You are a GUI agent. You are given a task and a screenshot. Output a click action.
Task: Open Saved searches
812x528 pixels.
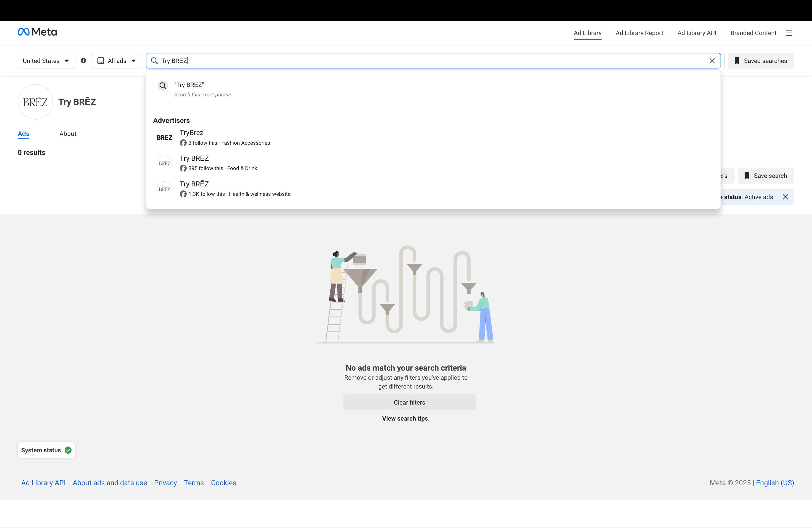[761, 61]
